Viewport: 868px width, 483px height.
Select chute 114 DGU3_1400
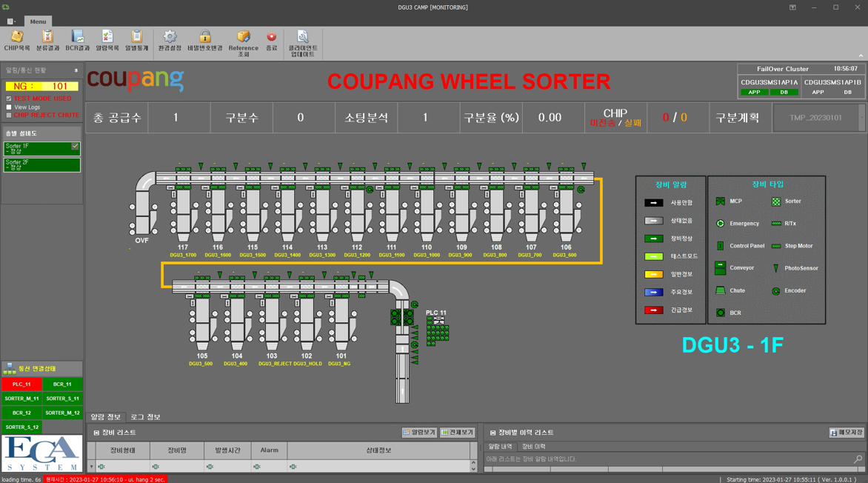tap(287, 215)
